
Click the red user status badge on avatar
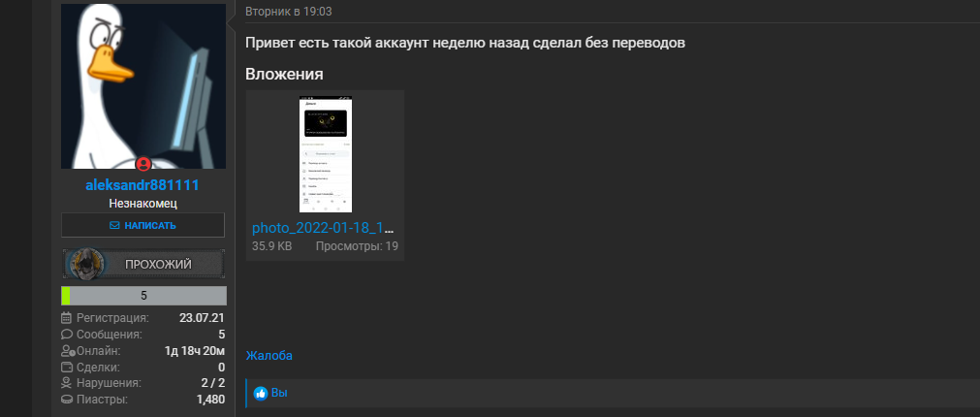click(x=143, y=165)
